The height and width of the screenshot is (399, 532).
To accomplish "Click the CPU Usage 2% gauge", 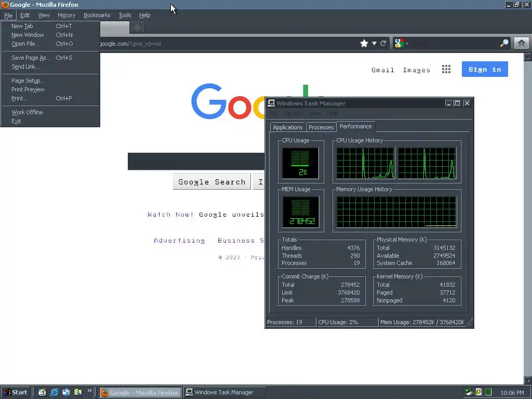I will (300, 163).
